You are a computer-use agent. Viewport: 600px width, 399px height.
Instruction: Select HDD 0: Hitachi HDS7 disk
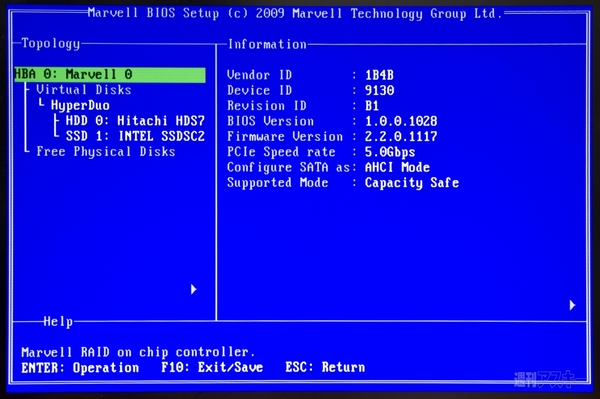tap(135, 121)
